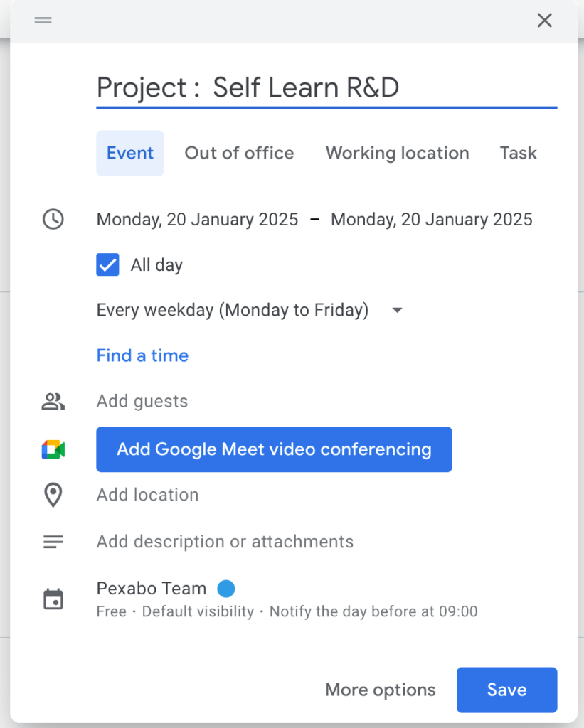Click the Google Meet camera icon
The image size is (584, 728).
coord(53,449)
